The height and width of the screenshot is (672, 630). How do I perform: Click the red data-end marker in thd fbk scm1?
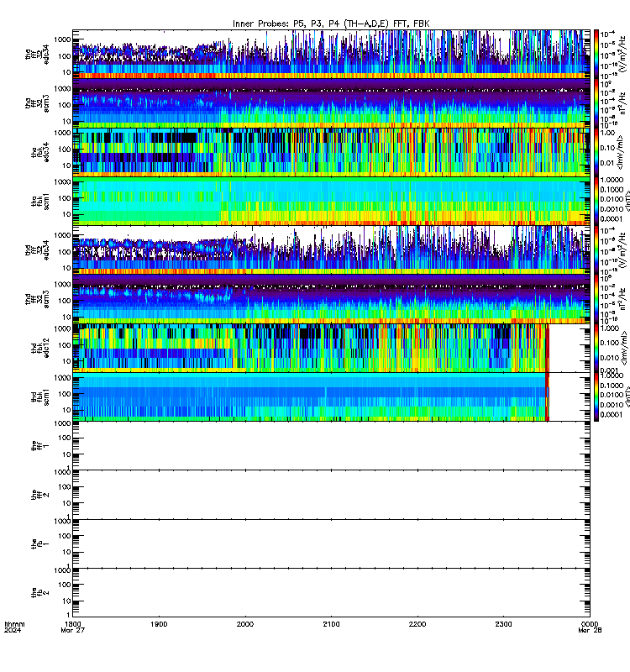548,396
